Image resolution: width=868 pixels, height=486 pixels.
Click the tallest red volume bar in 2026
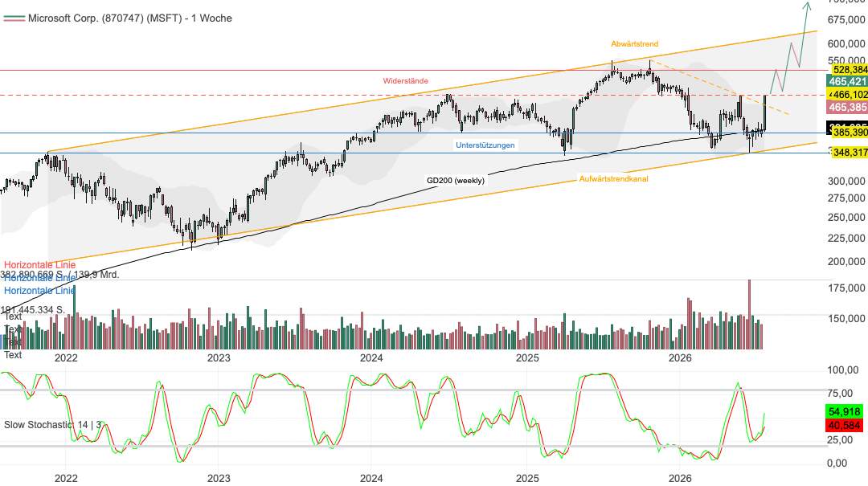pyautogui.click(x=750, y=314)
